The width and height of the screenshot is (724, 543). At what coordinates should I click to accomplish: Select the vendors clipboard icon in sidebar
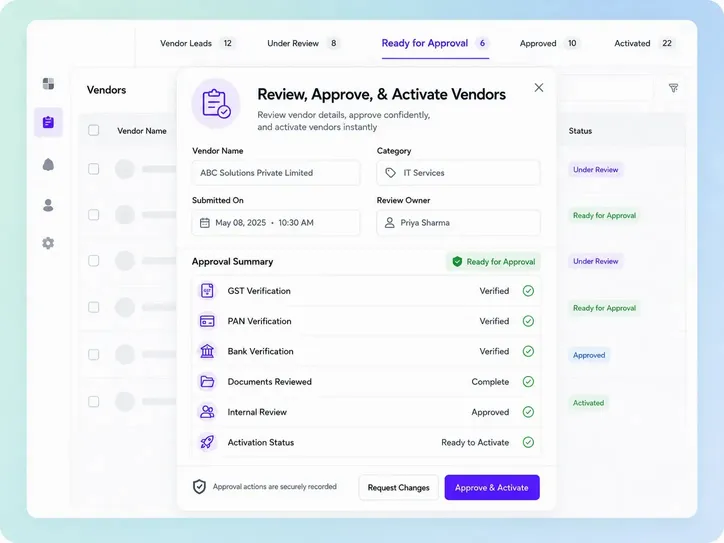[48, 122]
